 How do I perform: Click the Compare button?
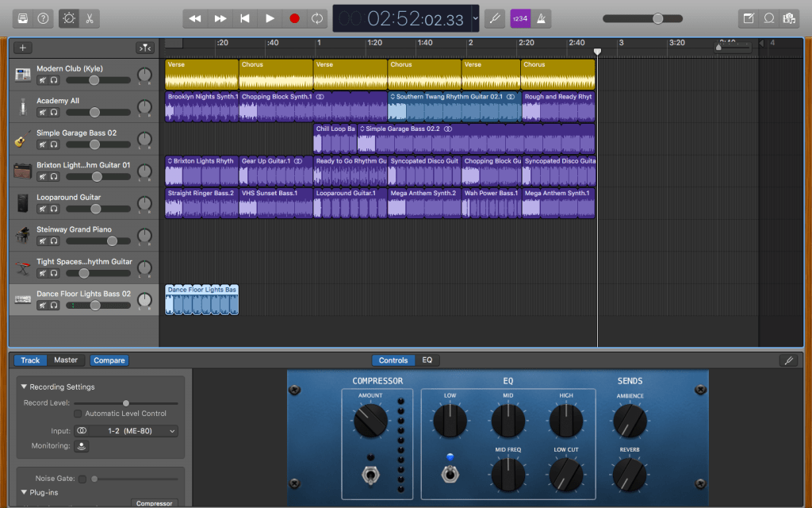coord(109,360)
